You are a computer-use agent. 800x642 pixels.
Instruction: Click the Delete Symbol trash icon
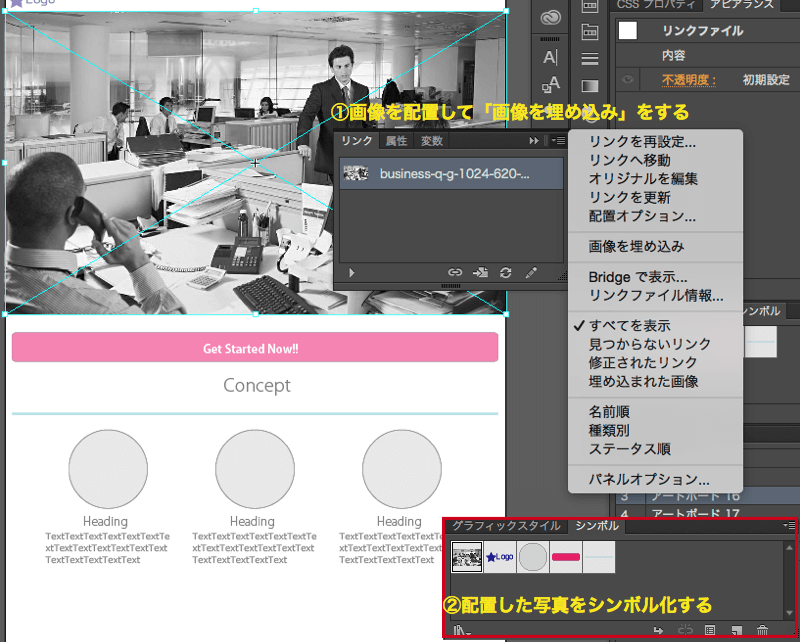[762, 630]
